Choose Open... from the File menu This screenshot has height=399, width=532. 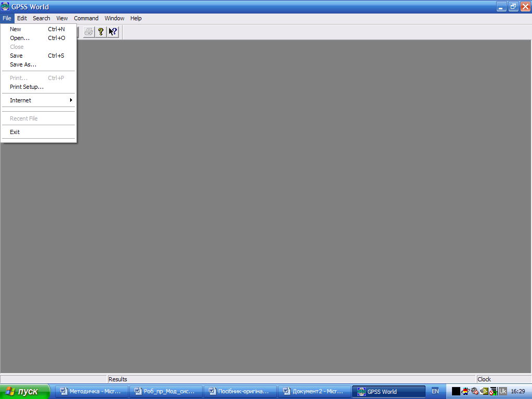pyautogui.click(x=38, y=38)
